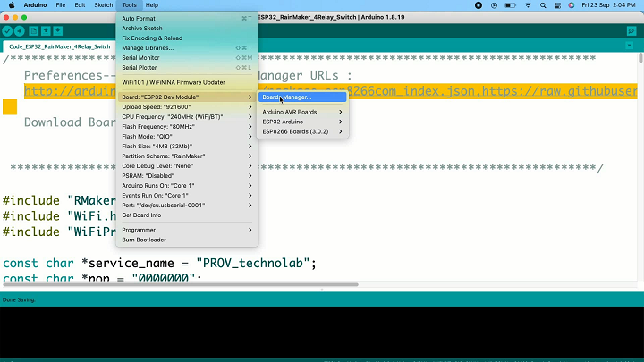Image resolution: width=644 pixels, height=362 pixels.
Task: Expand Upload Speed: "921600" submenu
Action: click(187, 107)
